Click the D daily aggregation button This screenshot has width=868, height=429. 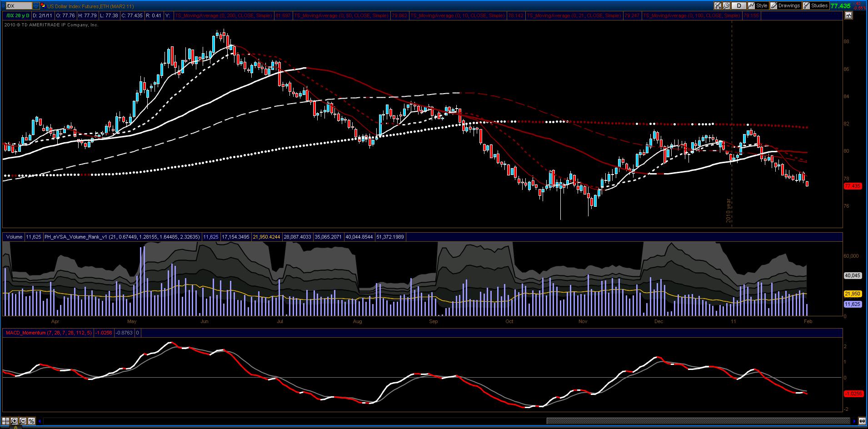[x=739, y=6]
